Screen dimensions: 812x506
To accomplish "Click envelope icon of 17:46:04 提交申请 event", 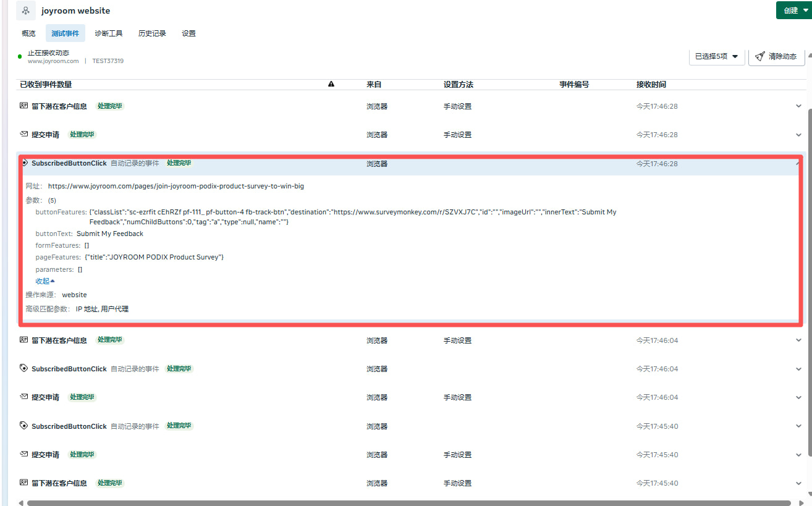I will pyautogui.click(x=24, y=397).
